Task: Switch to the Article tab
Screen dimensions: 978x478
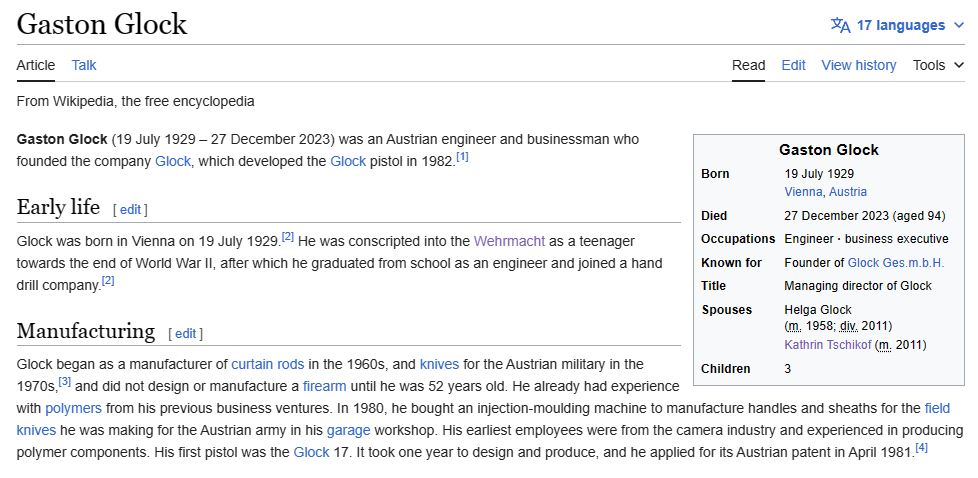Action: (36, 65)
